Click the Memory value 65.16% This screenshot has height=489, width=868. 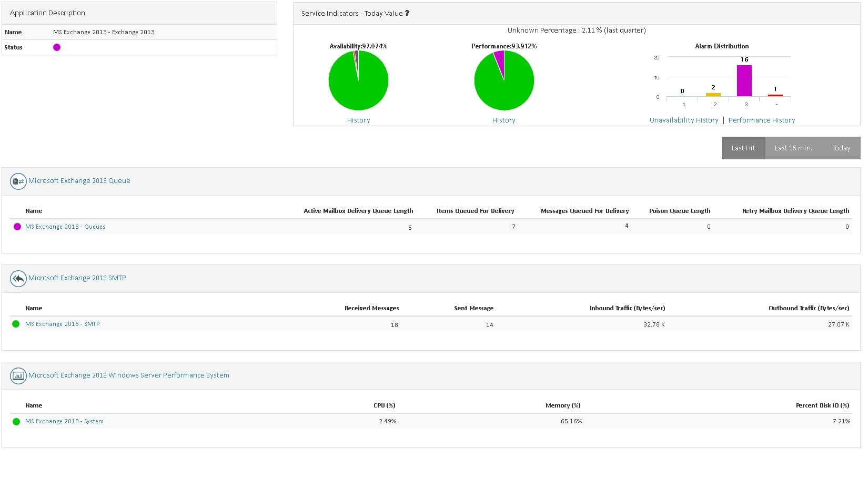(571, 421)
